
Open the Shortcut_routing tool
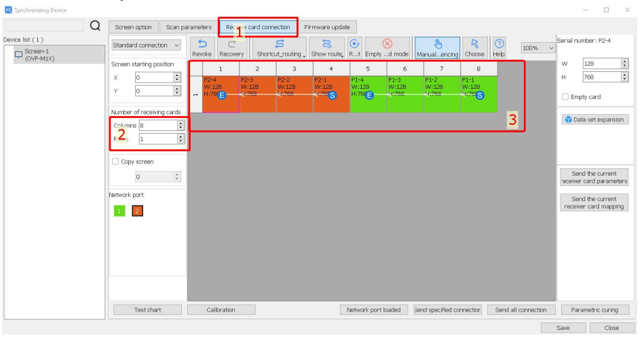(280, 48)
